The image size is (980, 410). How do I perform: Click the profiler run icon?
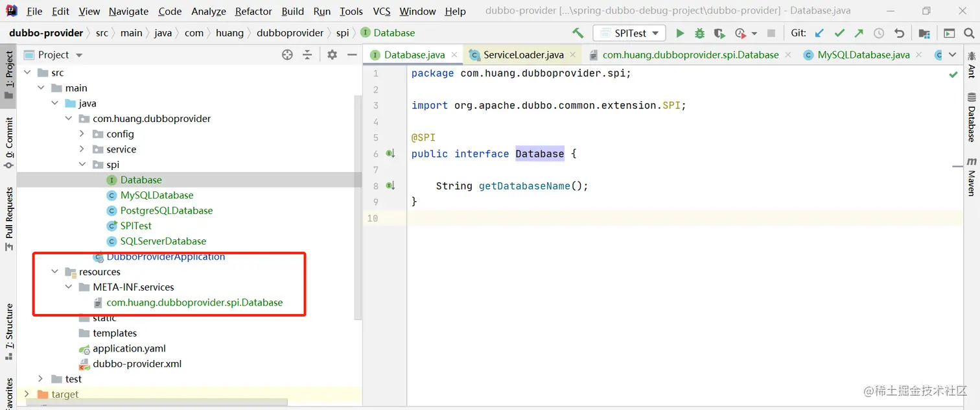tap(740, 33)
